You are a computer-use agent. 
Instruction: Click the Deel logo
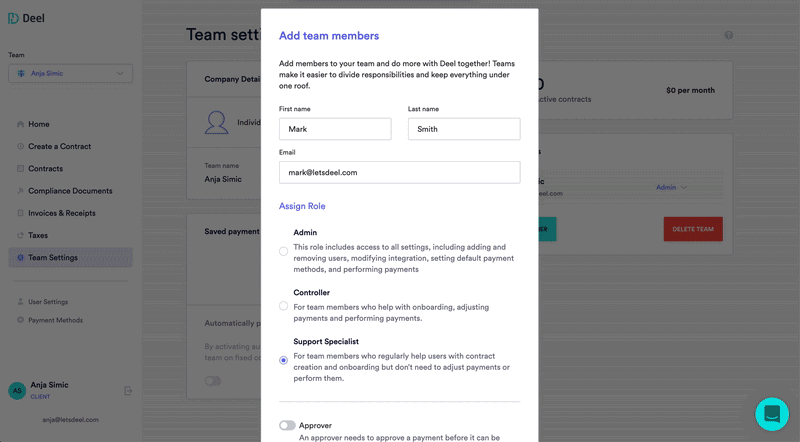27,18
